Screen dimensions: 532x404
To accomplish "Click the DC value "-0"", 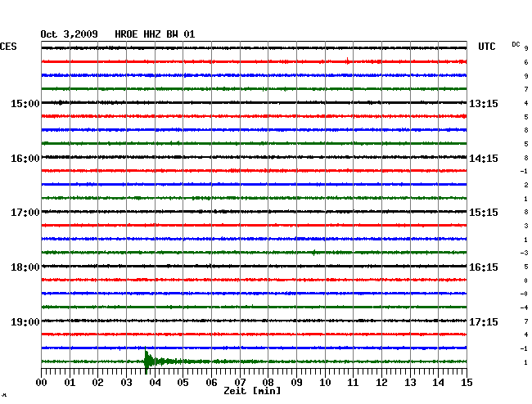I will tap(524, 294).
